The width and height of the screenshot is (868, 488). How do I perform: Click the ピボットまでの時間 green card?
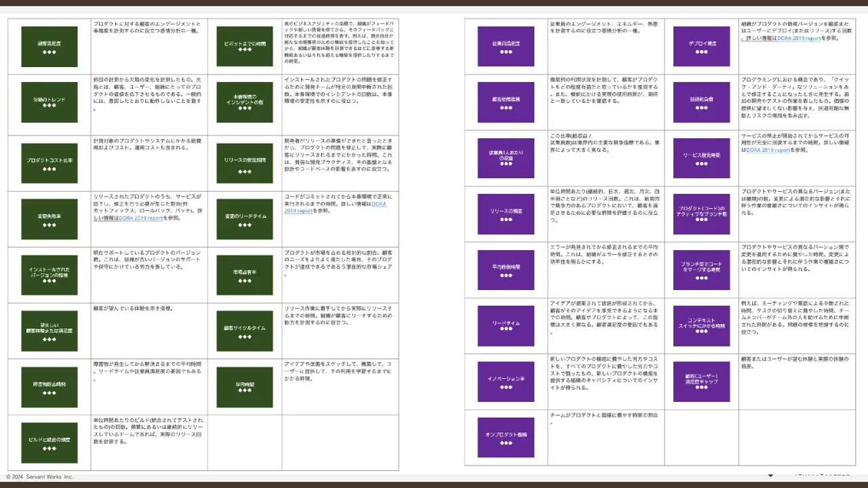pyautogui.click(x=245, y=46)
